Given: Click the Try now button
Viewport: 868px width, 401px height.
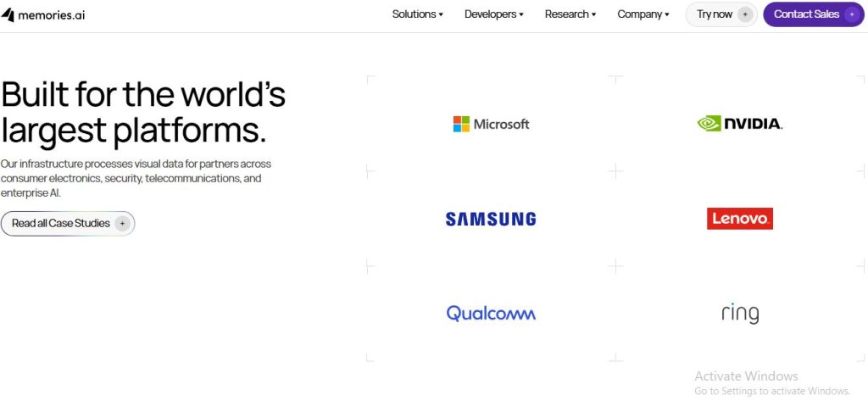Looking at the screenshot, I should [x=721, y=14].
